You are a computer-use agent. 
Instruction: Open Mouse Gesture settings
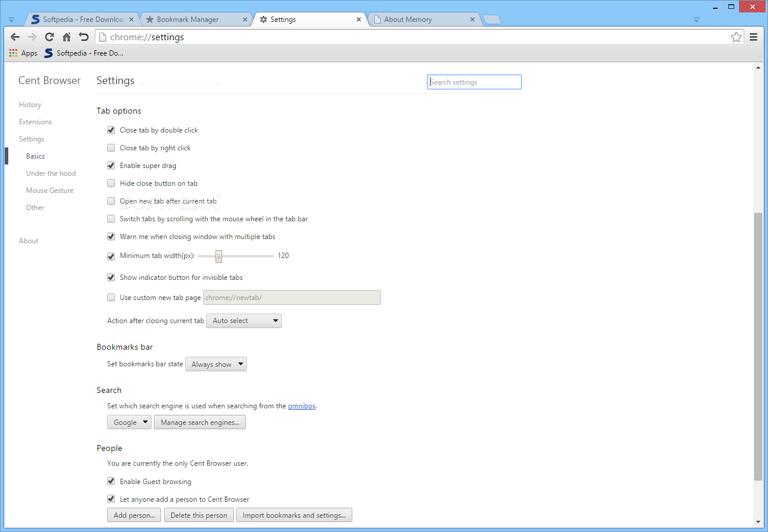pyautogui.click(x=50, y=191)
